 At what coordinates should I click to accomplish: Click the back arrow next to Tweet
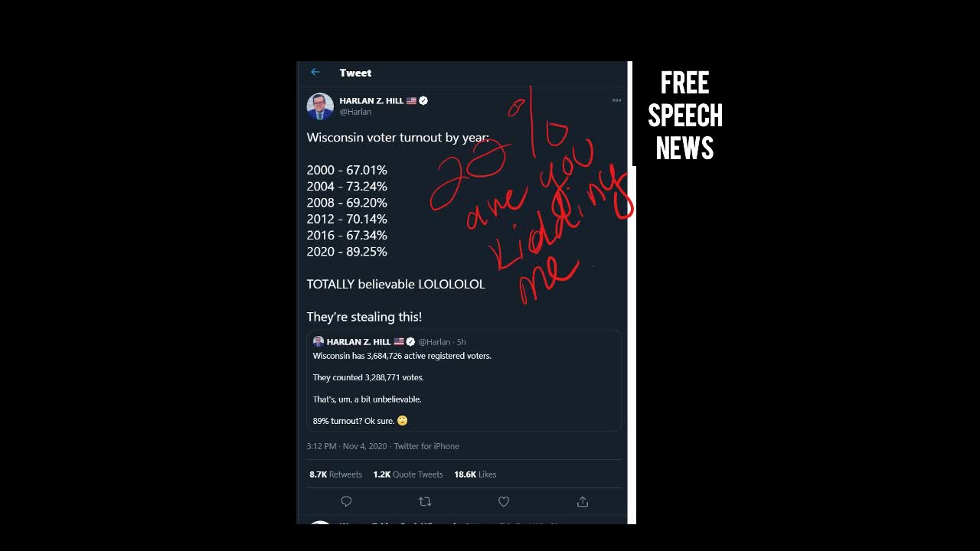pyautogui.click(x=315, y=72)
